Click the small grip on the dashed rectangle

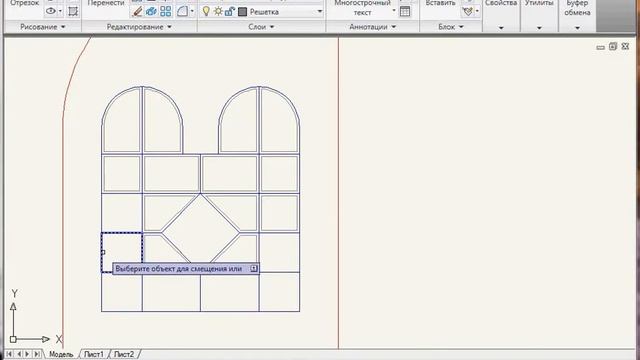click(103, 253)
